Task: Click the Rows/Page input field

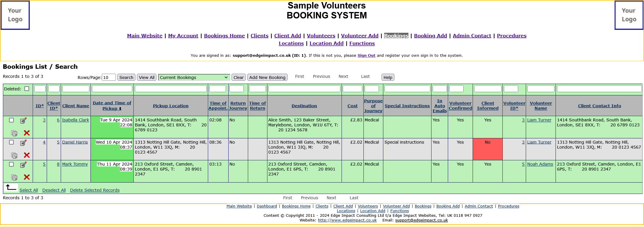Action: [109, 78]
